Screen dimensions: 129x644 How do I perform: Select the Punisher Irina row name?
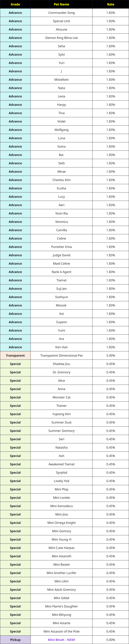click(62, 247)
